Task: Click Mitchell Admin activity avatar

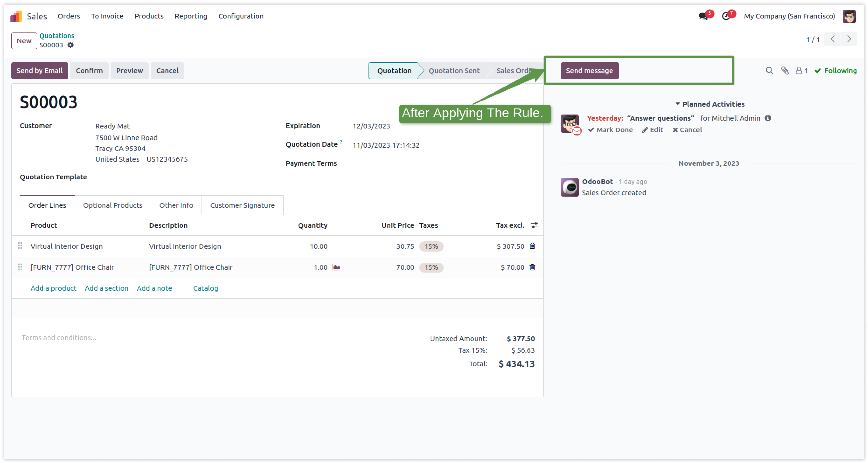Action: 569,124
